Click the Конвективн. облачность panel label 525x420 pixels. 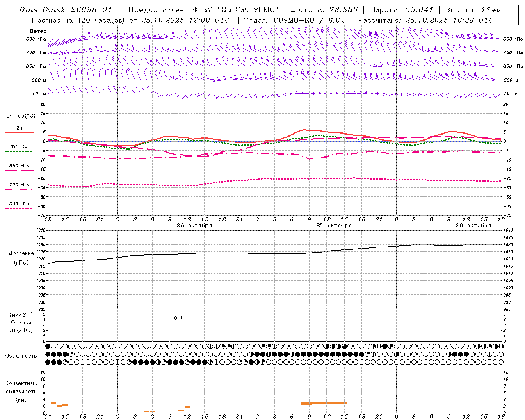pyautogui.click(x=21, y=388)
